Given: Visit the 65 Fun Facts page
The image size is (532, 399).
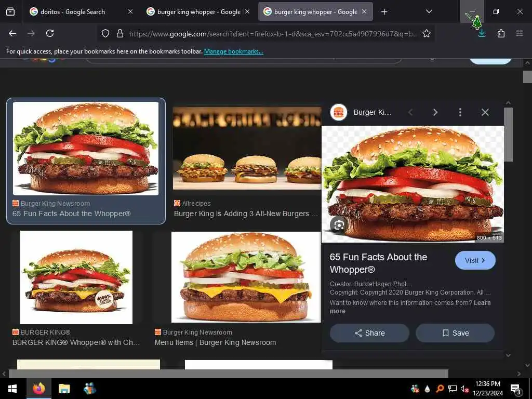Looking at the screenshot, I should coord(475,260).
